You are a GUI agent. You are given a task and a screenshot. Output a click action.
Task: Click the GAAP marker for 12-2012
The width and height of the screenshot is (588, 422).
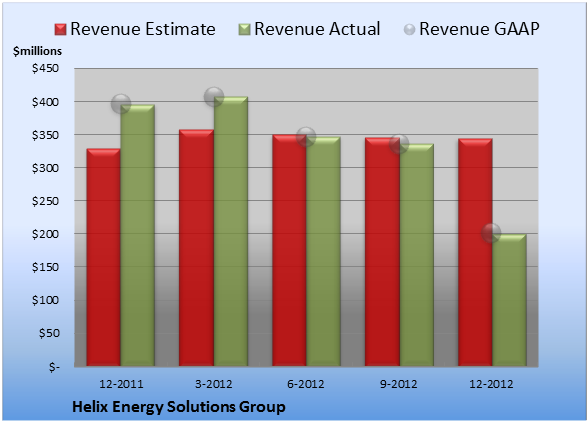coord(491,233)
